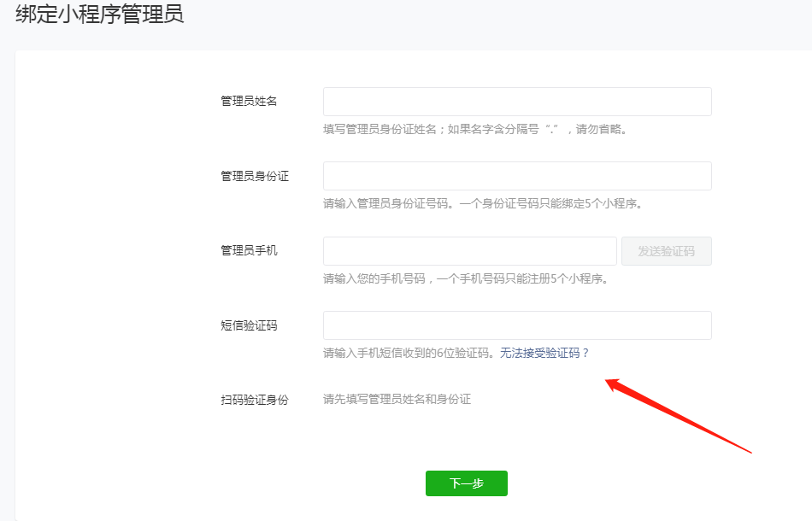
Task: Click the 短信验证码 label
Action: tap(249, 325)
